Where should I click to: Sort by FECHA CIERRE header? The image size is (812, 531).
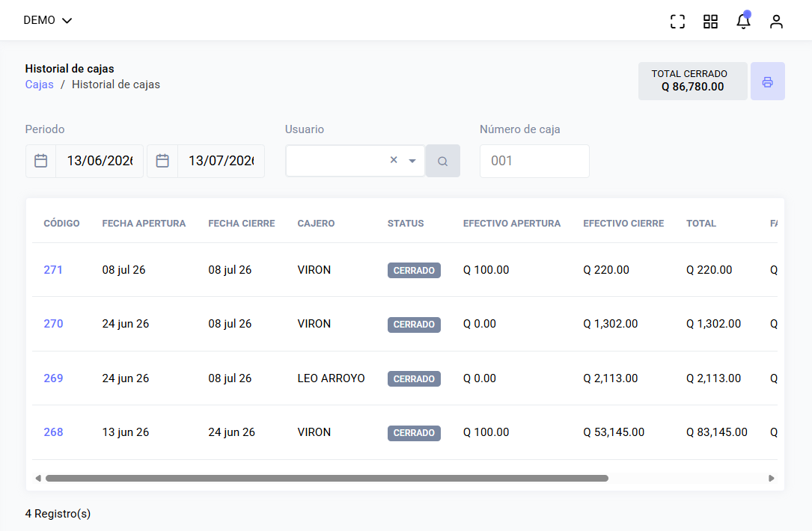tap(241, 224)
